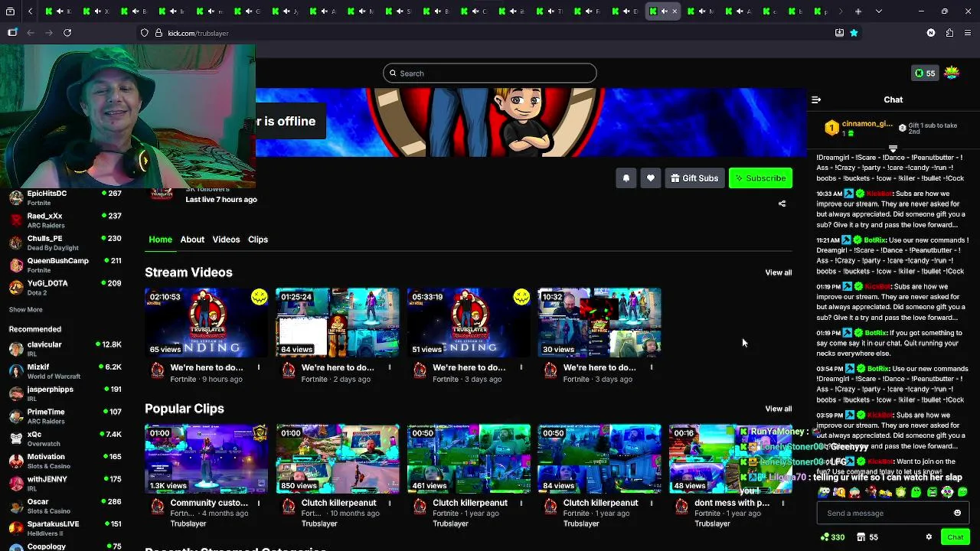
Task: Reload the page in the browser
Action: (67, 33)
